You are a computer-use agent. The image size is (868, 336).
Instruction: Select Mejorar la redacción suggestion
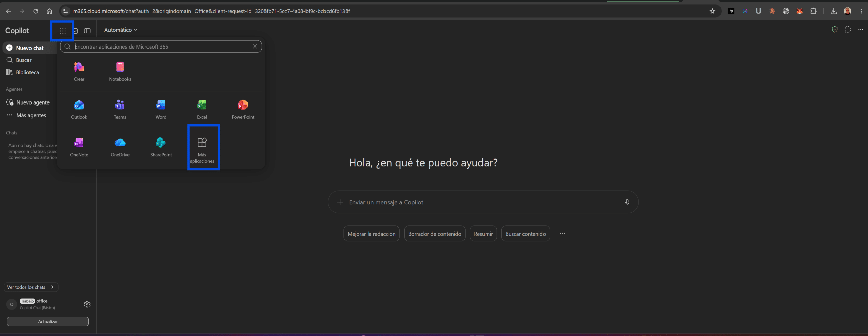point(371,234)
